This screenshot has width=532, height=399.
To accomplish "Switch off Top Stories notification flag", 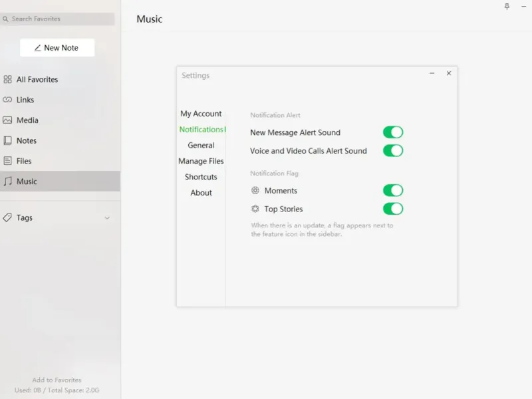I will [x=393, y=209].
